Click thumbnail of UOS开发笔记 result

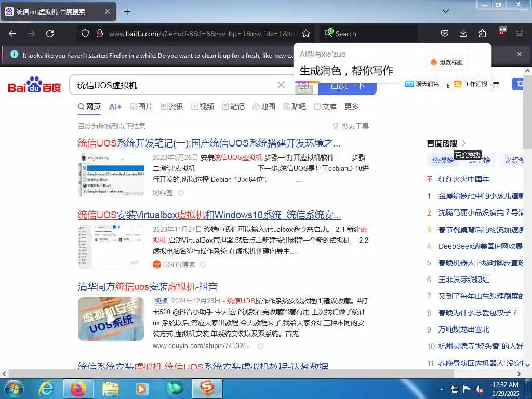(x=111, y=175)
